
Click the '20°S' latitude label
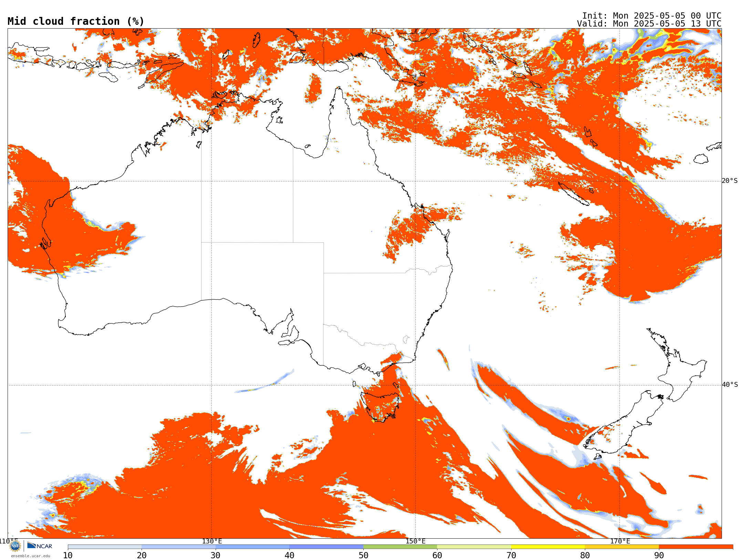click(730, 181)
